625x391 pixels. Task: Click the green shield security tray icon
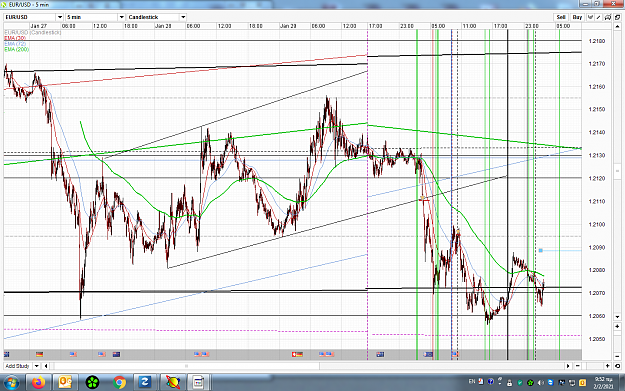[520, 383]
